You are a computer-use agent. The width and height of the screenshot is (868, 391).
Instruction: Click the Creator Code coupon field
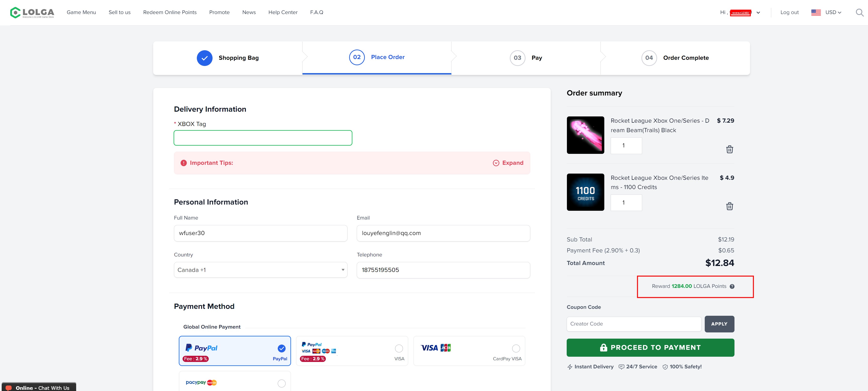coord(634,324)
